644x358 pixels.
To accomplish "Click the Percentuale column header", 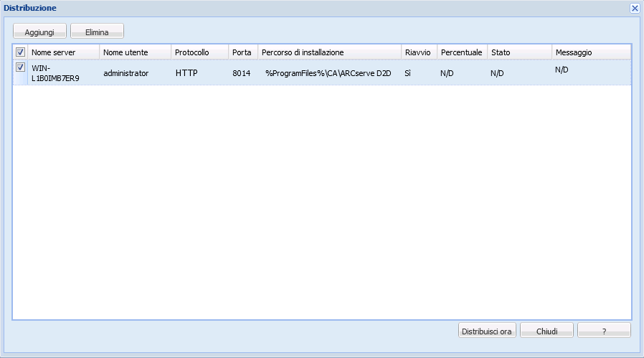I will (462, 52).
